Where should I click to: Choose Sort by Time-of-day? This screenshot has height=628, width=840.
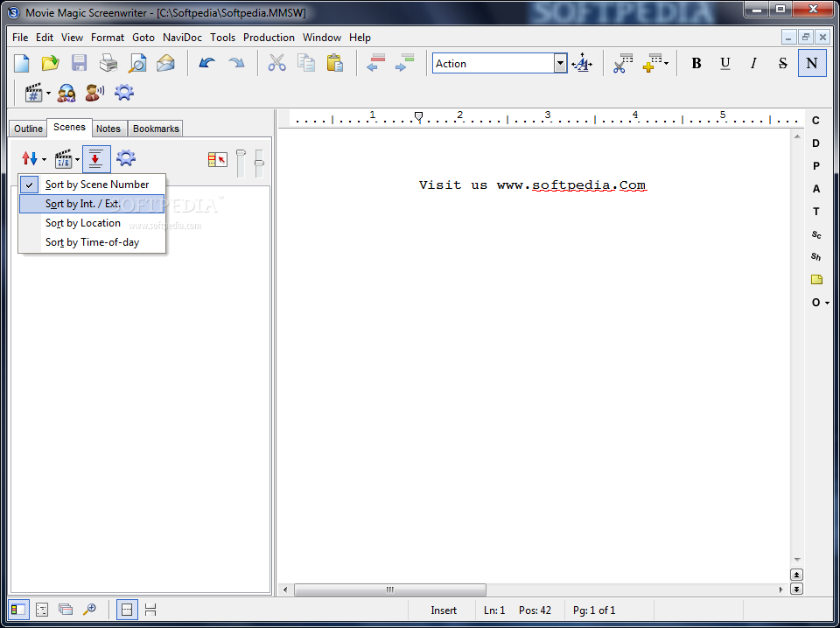(92, 242)
